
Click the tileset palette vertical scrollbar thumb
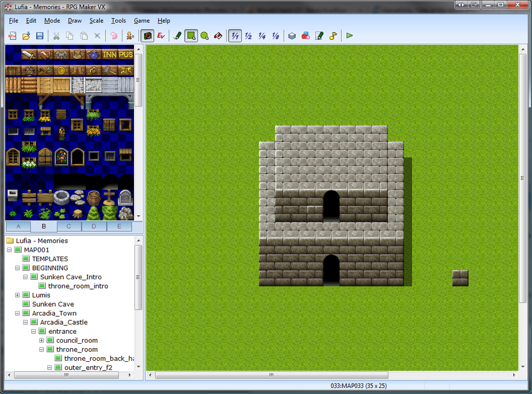pyautogui.click(x=138, y=80)
